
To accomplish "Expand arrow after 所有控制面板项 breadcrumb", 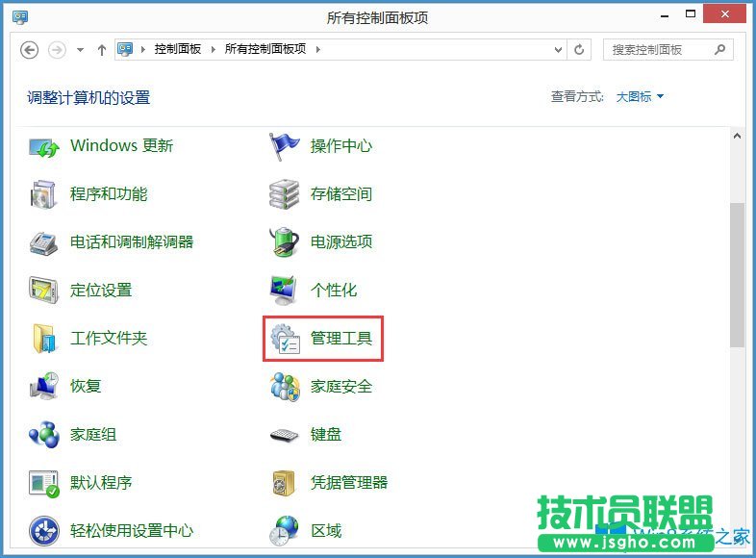I will 317,49.
